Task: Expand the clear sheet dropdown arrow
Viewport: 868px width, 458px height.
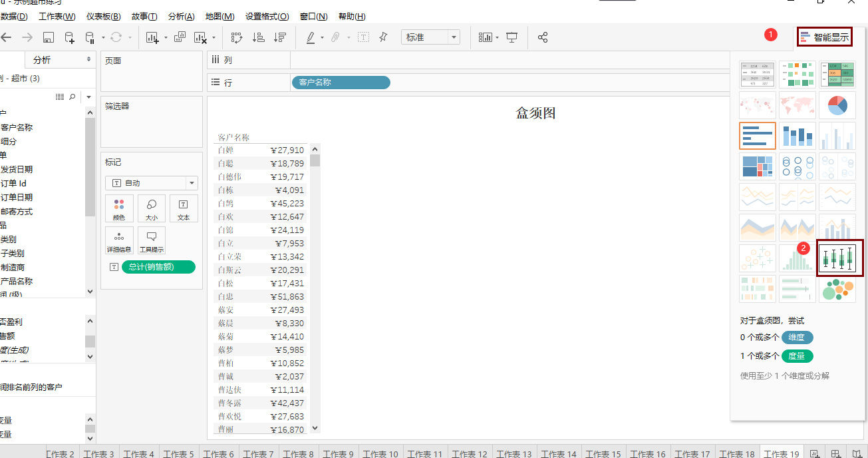Action: pyautogui.click(x=214, y=38)
